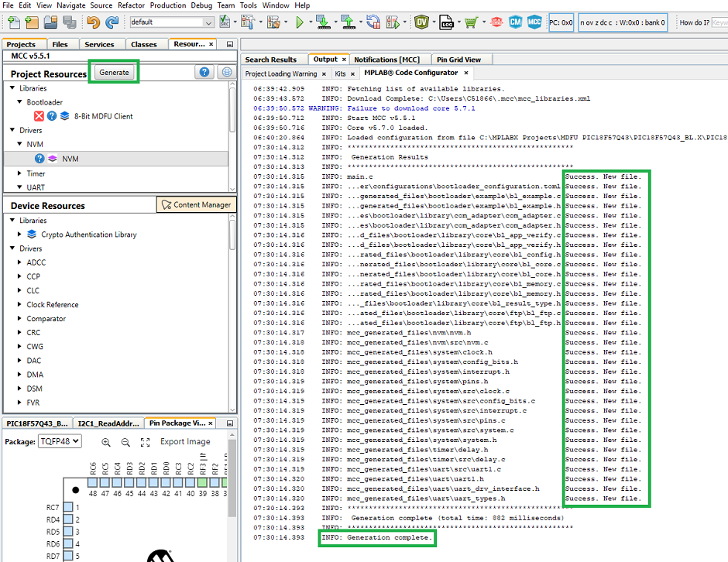This screenshot has height=562, width=728.
Task: Toggle pin RC7 on the package diagram
Action: [x=68, y=507]
